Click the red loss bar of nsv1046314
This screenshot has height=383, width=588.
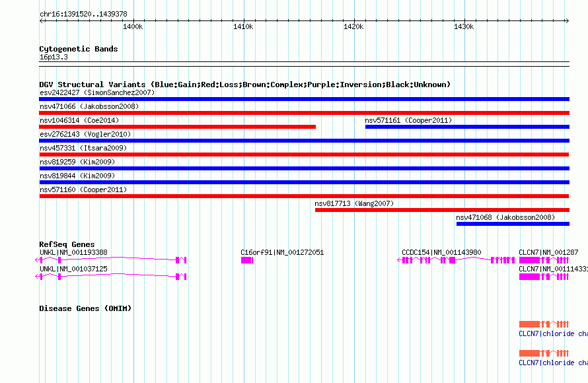[x=177, y=127]
